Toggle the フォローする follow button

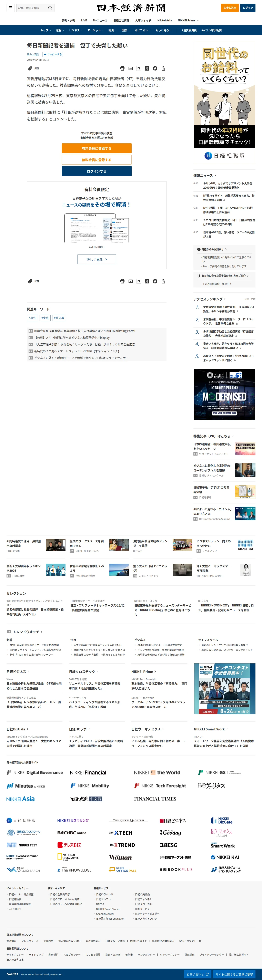pos(53,54)
